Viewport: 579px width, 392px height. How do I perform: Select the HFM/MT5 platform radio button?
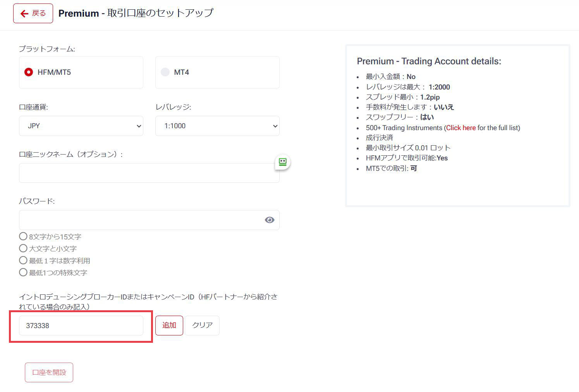coord(29,72)
